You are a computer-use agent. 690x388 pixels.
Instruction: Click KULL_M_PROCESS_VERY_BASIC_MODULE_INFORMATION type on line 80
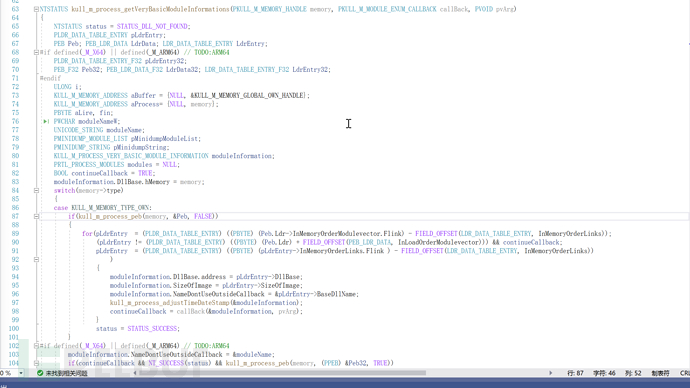131,156
